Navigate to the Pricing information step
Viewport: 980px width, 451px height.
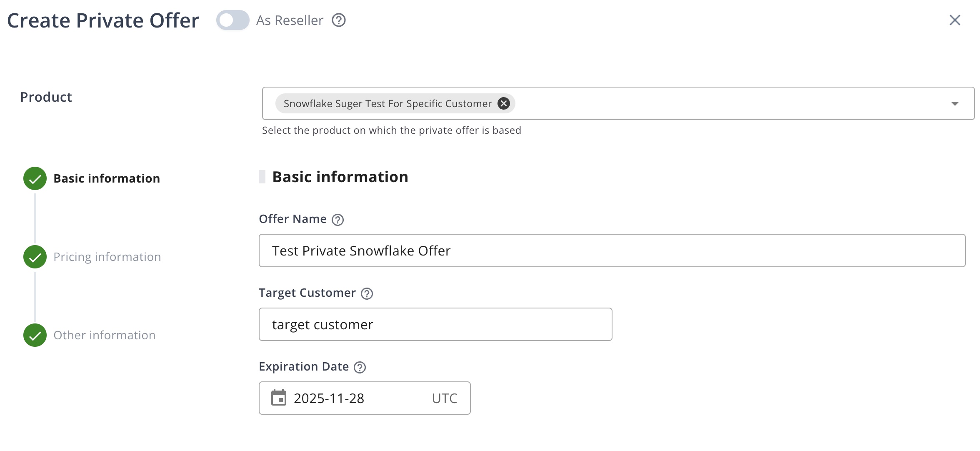click(107, 257)
